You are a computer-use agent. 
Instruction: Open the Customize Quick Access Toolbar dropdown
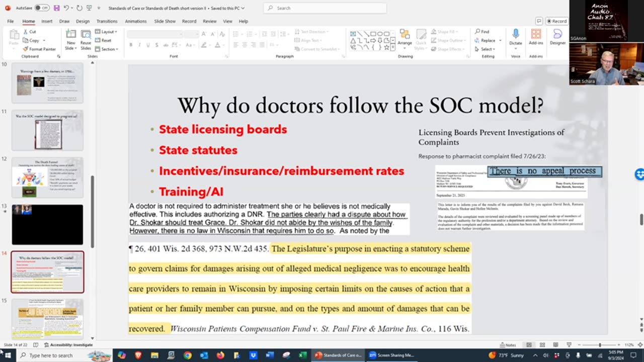98,8
